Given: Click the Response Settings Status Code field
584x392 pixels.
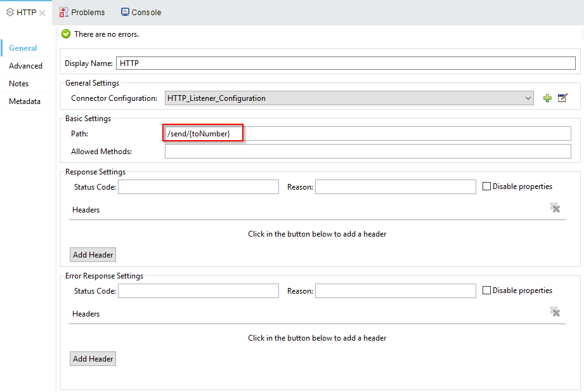Looking at the screenshot, I should [x=198, y=186].
